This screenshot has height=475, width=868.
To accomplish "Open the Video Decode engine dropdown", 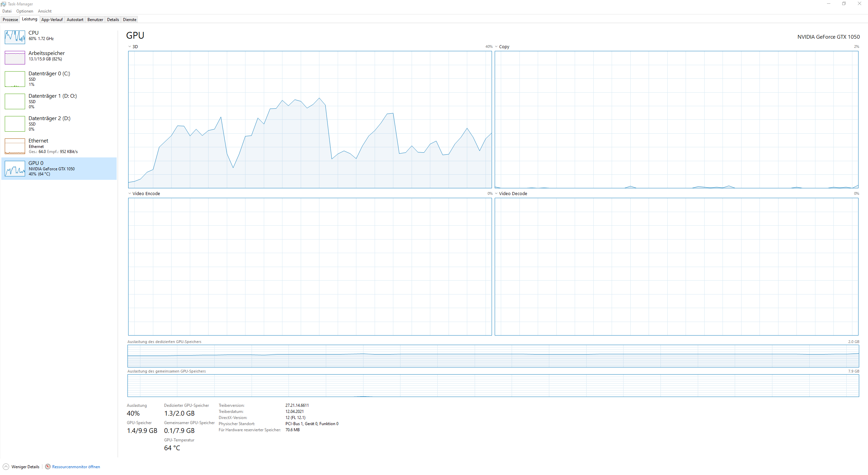I will (496, 193).
